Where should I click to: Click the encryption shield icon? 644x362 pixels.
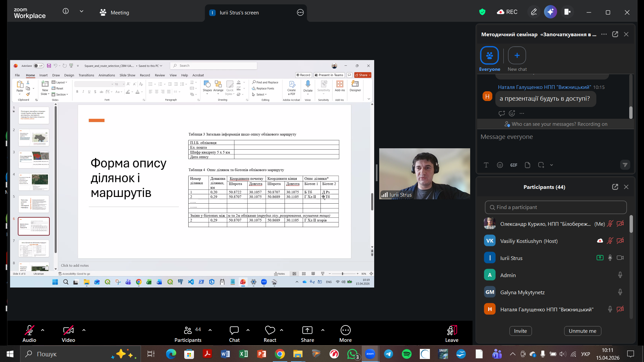[482, 12]
